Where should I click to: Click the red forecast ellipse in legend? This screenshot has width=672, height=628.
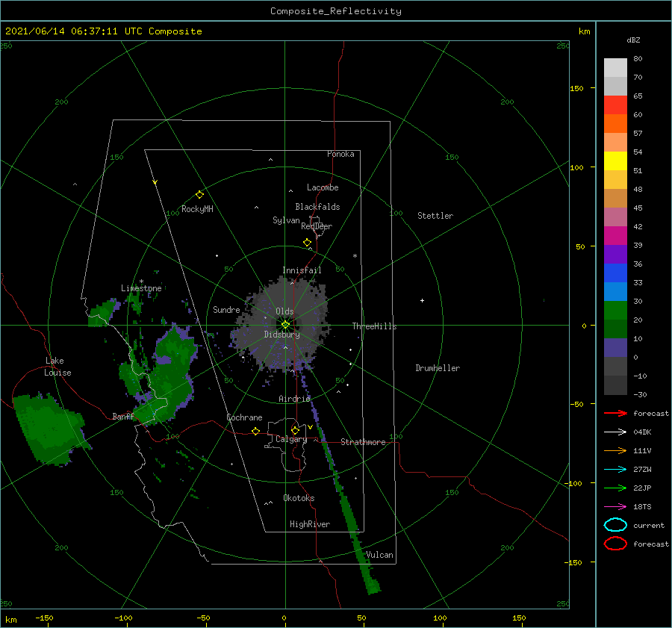click(x=615, y=544)
